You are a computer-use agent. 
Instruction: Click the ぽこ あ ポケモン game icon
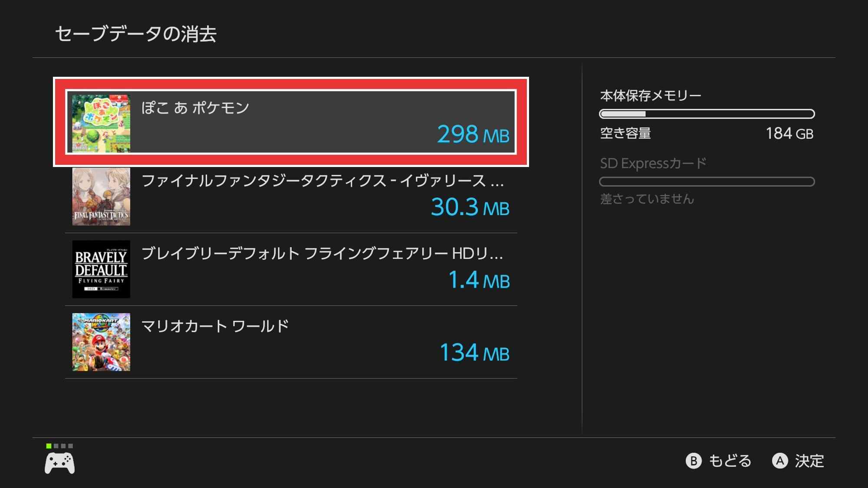pos(101,123)
